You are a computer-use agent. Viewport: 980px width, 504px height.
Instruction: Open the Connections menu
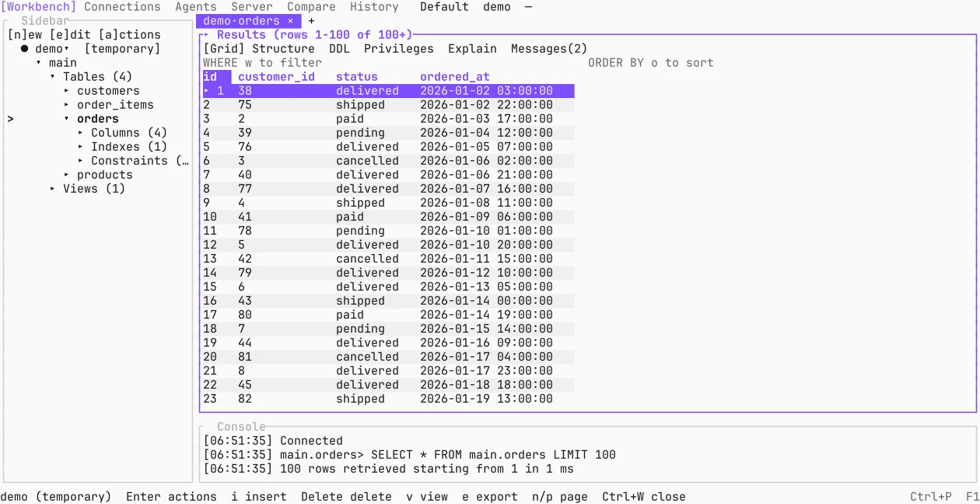[x=122, y=7]
